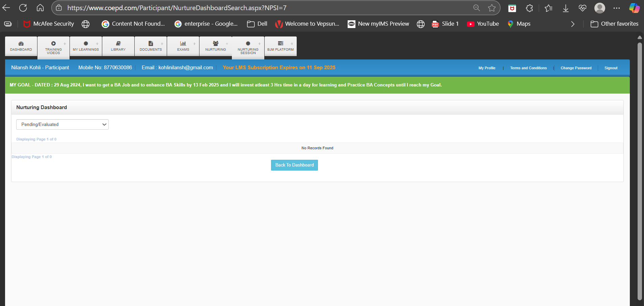Open the YouTube bookmark
Screen dimensions: 644x306
(483, 24)
